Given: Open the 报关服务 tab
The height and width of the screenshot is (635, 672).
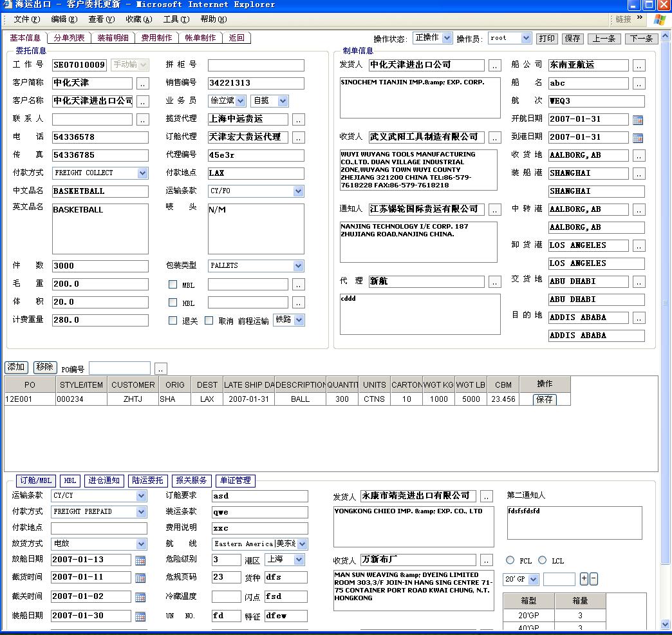Looking at the screenshot, I should tap(191, 480).
